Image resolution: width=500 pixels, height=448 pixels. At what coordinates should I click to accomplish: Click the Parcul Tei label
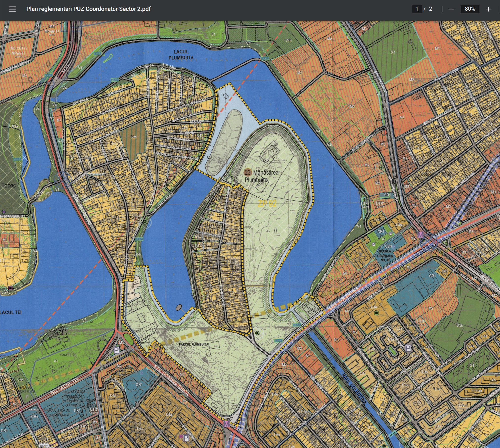(x=69, y=355)
